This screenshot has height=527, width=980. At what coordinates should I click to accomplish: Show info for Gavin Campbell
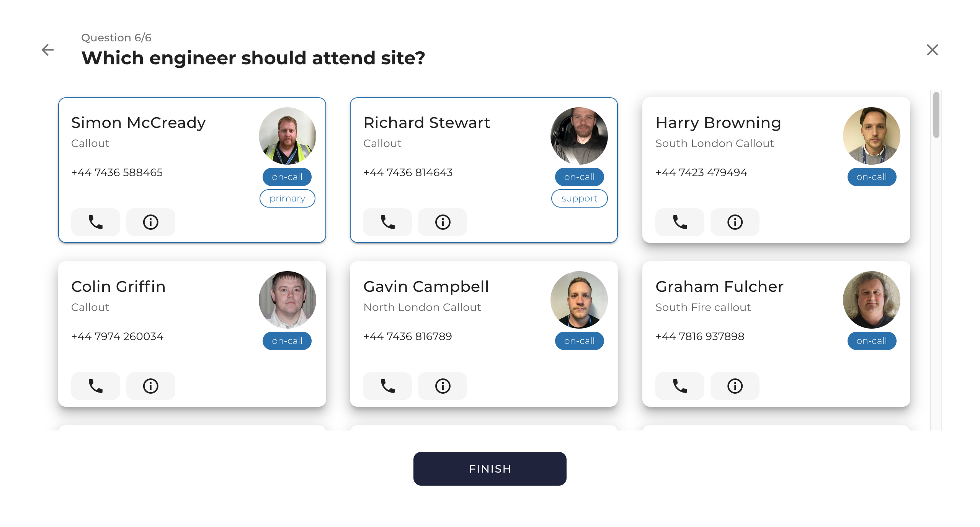point(443,386)
